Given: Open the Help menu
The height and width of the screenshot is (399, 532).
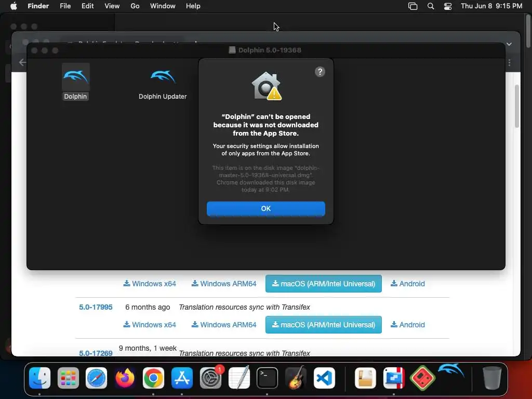Looking at the screenshot, I should pos(193,6).
